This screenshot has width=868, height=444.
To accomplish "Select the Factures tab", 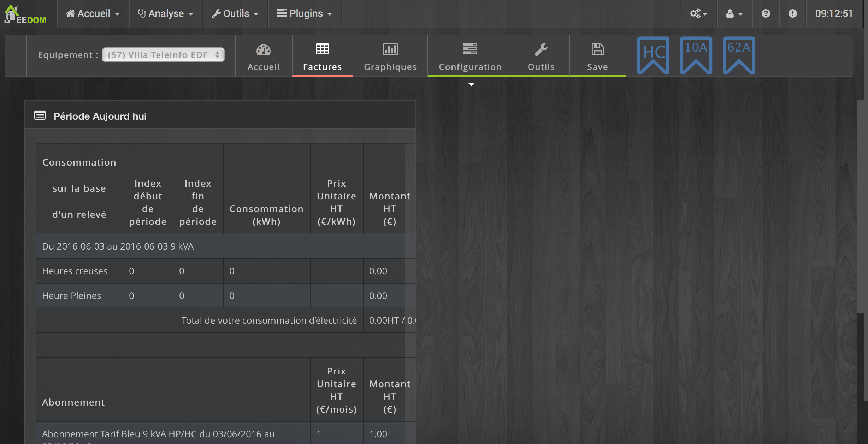I will click(x=322, y=56).
